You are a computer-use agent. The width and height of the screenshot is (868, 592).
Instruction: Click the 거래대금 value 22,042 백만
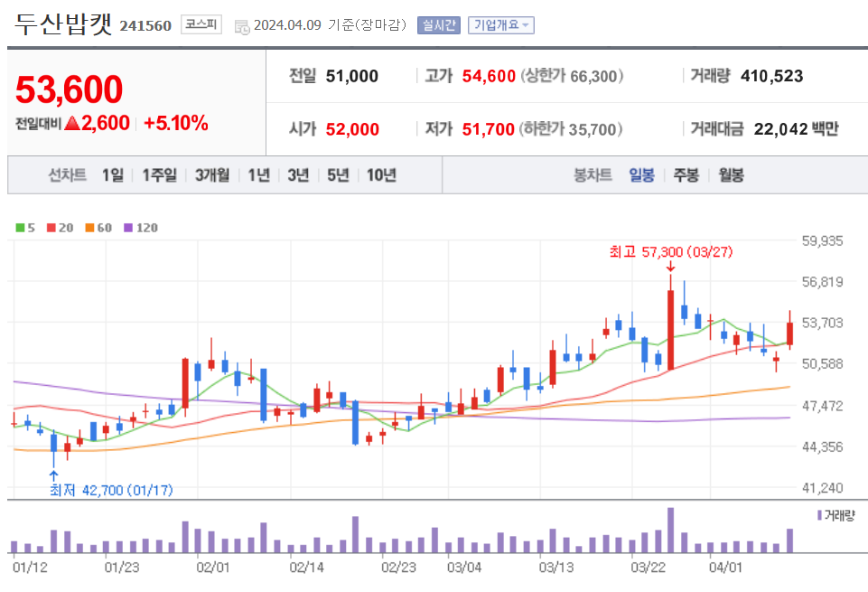(x=796, y=129)
